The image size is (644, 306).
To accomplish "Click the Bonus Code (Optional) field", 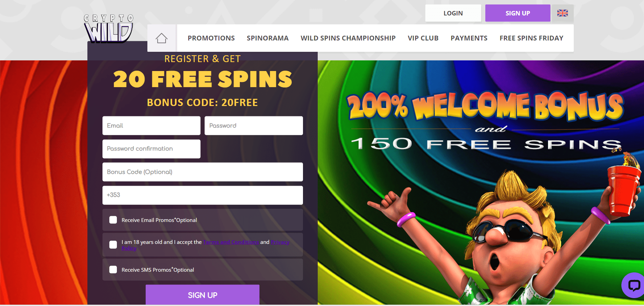I will click(203, 172).
